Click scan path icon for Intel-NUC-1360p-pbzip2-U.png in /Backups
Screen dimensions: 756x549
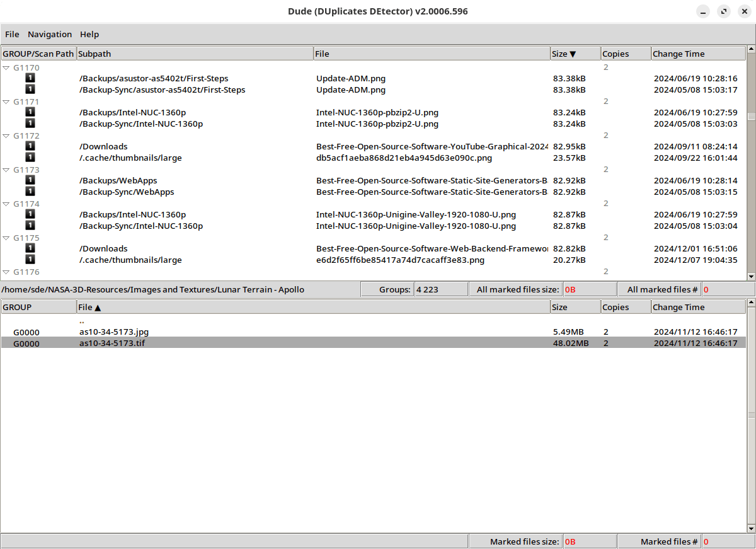30,112
